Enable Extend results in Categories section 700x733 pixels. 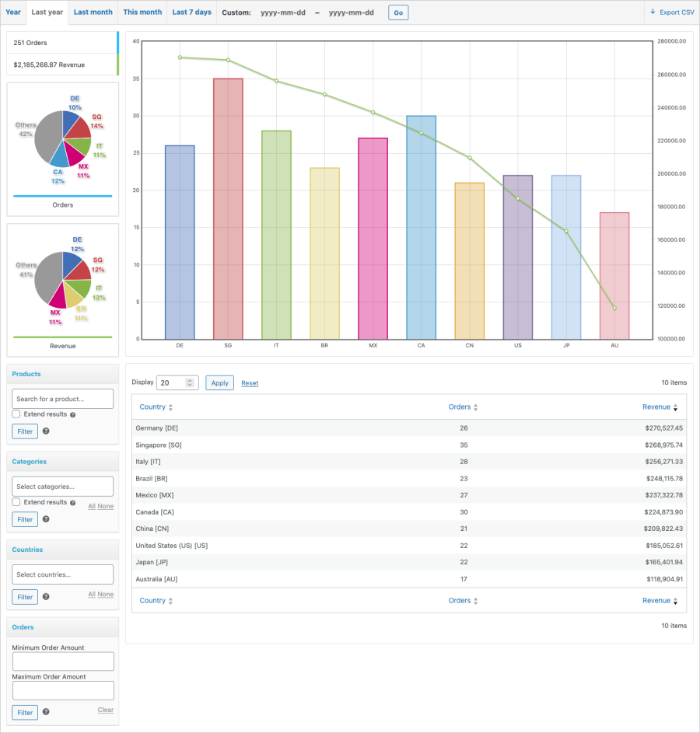[16, 501]
